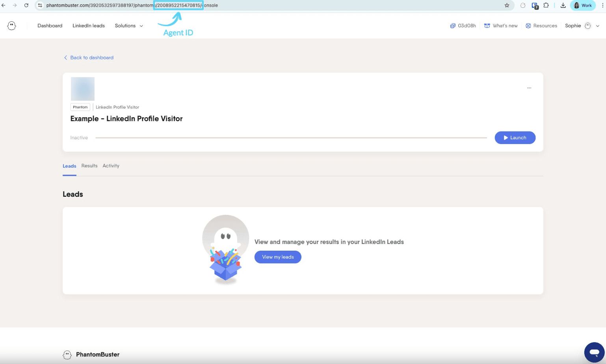
Task: Open the browser extensions puzzle icon
Action: (546, 5)
